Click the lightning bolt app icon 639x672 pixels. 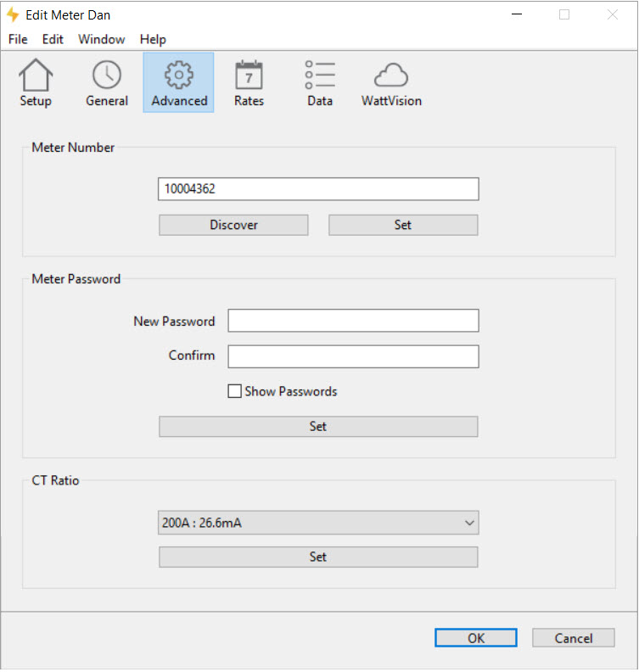[x=13, y=15]
